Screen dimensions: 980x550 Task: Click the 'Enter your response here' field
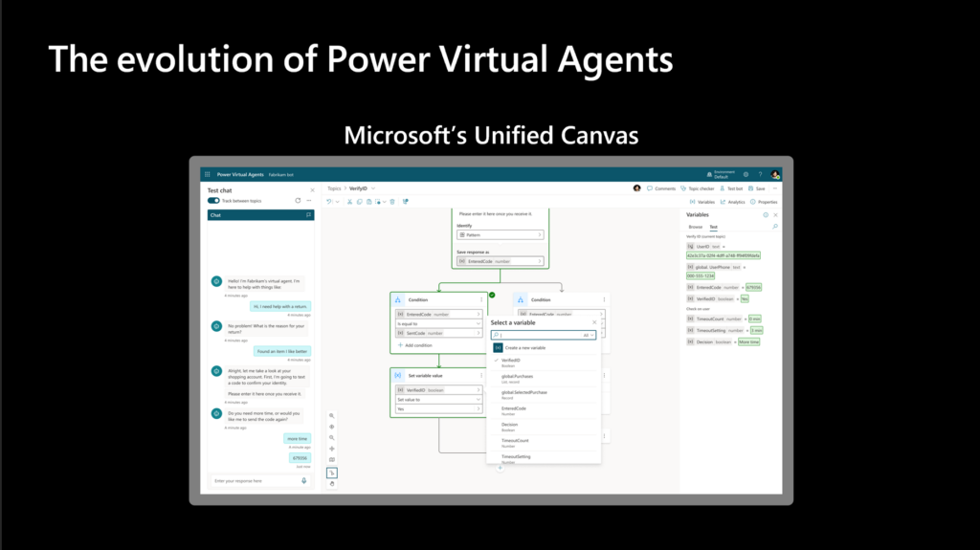[x=254, y=480]
